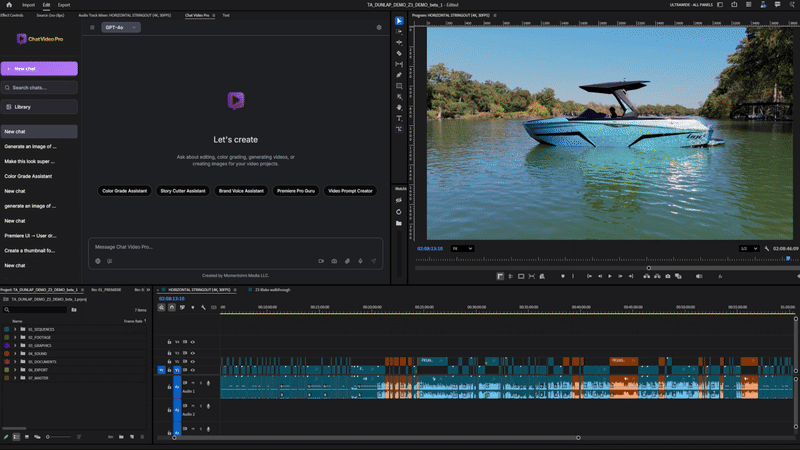Image resolution: width=800 pixels, height=450 pixels.
Task: Expand the 02_FOOTAGE bin
Action: click(15, 338)
